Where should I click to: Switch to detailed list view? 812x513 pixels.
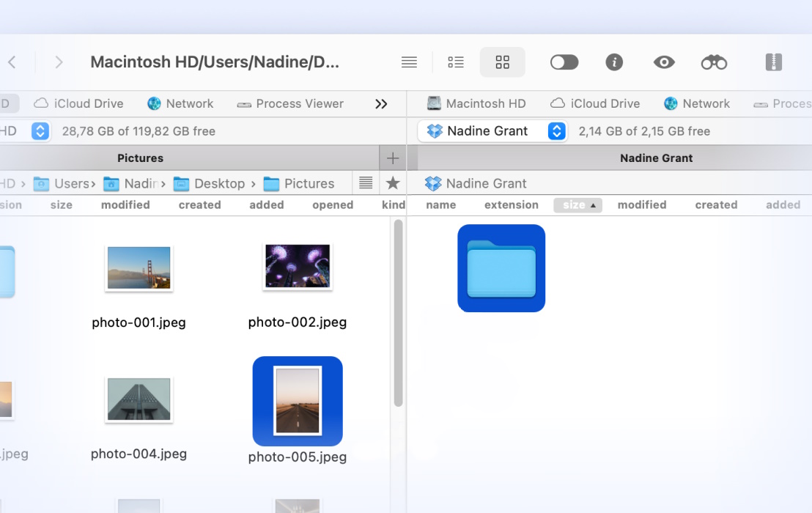(455, 62)
